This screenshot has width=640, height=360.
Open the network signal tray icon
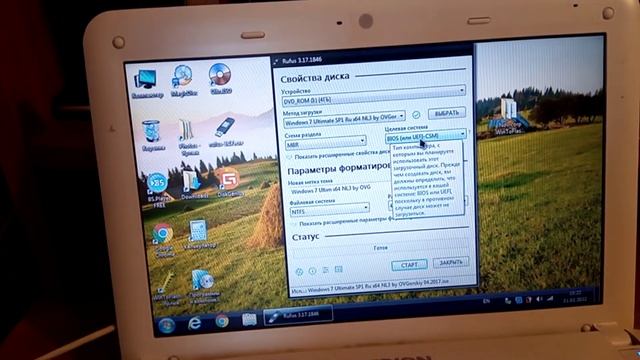[550, 299]
